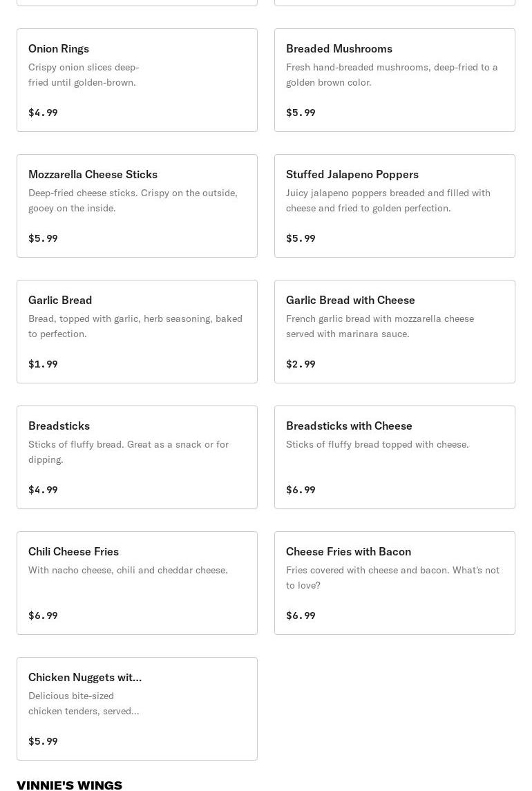The image size is (532, 791).
Task: Click the Garlic Bread item title
Action: pyautogui.click(x=60, y=300)
